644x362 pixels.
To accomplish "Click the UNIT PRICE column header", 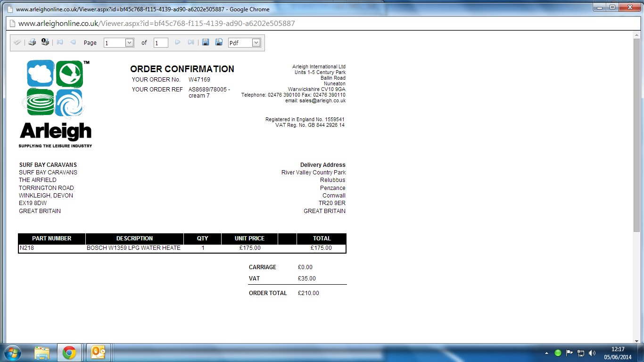I will point(250,239).
